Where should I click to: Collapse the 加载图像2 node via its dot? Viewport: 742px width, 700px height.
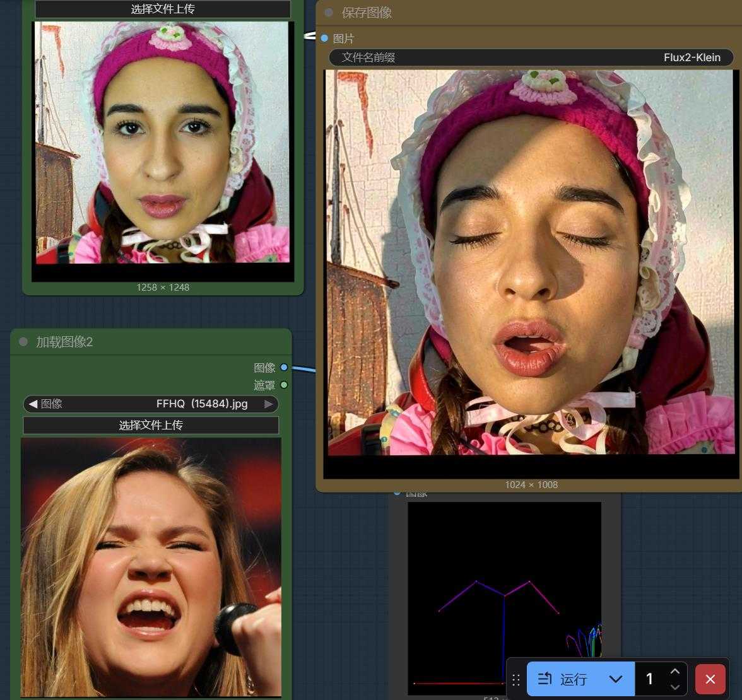tap(23, 342)
